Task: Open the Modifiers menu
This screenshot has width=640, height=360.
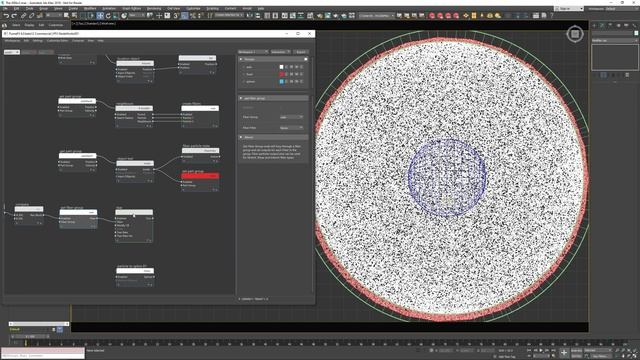Action: click(x=90, y=8)
